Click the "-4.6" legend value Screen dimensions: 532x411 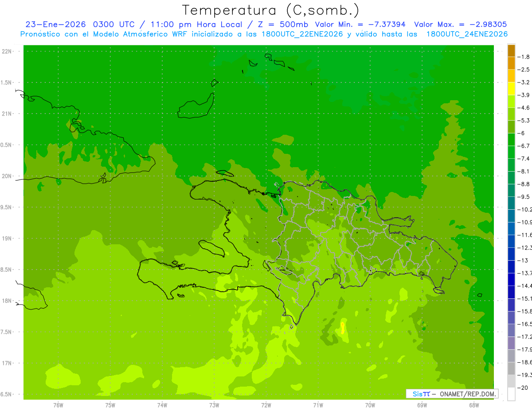(524, 108)
